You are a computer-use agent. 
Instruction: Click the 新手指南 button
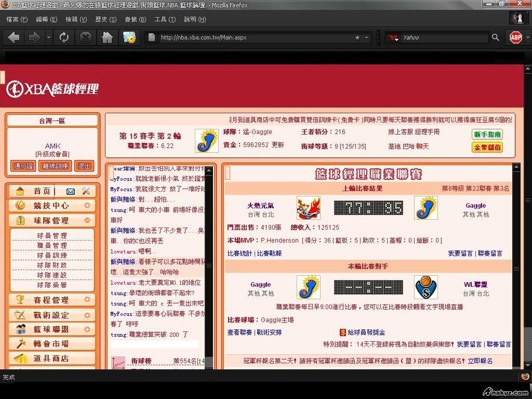click(x=487, y=135)
